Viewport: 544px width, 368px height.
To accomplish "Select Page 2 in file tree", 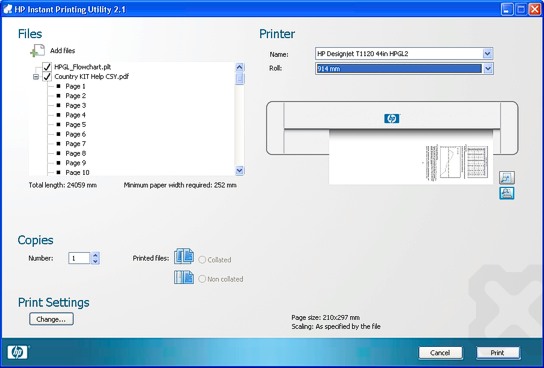I will point(75,96).
